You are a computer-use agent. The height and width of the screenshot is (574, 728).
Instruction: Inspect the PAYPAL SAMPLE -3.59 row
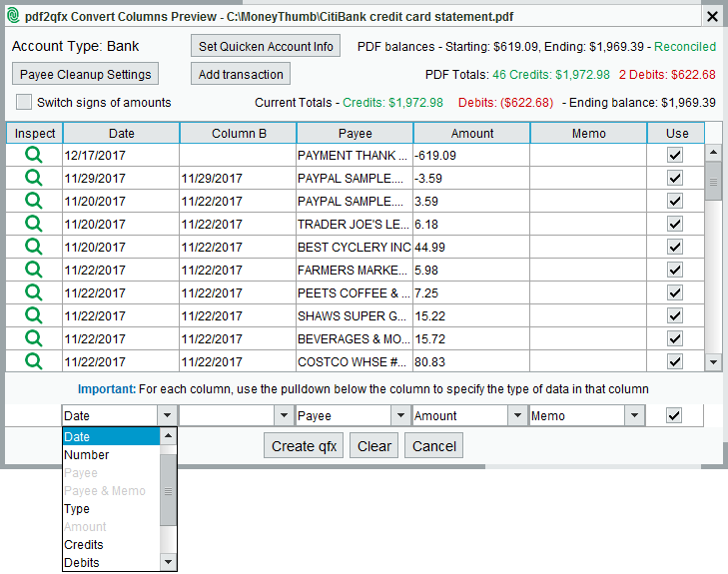(x=33, y=178)
